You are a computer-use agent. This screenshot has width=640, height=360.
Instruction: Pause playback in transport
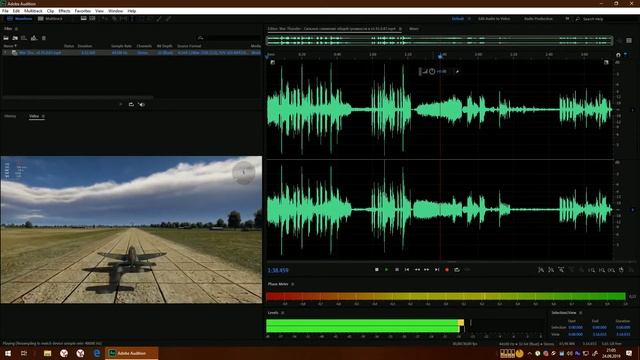(x=397, y=270)
